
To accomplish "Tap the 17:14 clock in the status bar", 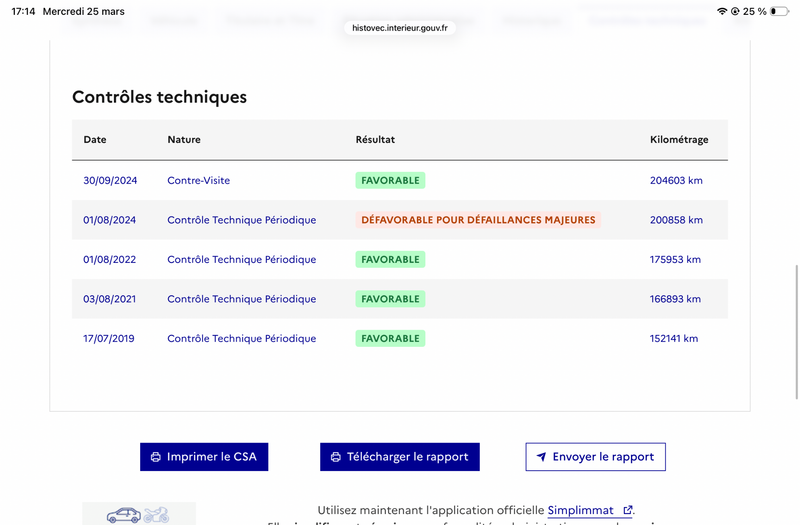I will [x=24, y=11].
